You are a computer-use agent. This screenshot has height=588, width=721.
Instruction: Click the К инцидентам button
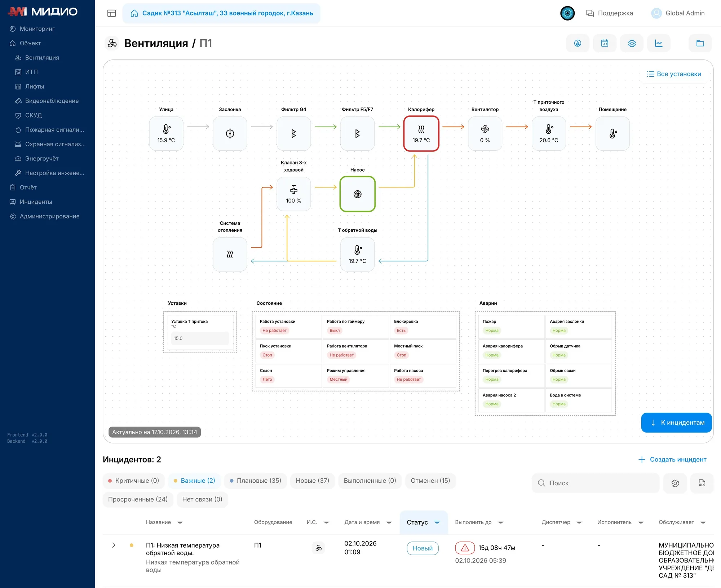(x=676, y=423)
